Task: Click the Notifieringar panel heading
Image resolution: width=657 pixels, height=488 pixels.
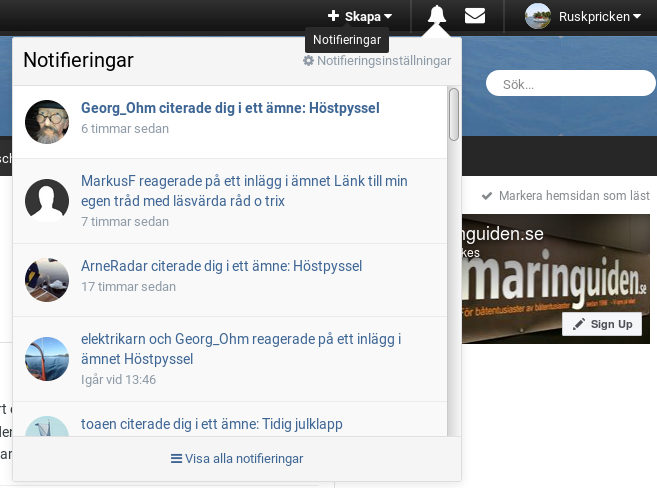Action: click(78, 60)
